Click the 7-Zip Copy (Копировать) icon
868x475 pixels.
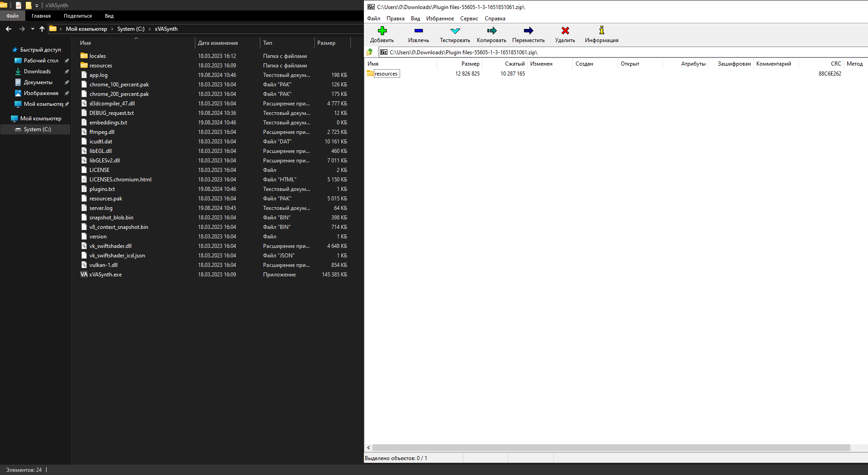492,31
